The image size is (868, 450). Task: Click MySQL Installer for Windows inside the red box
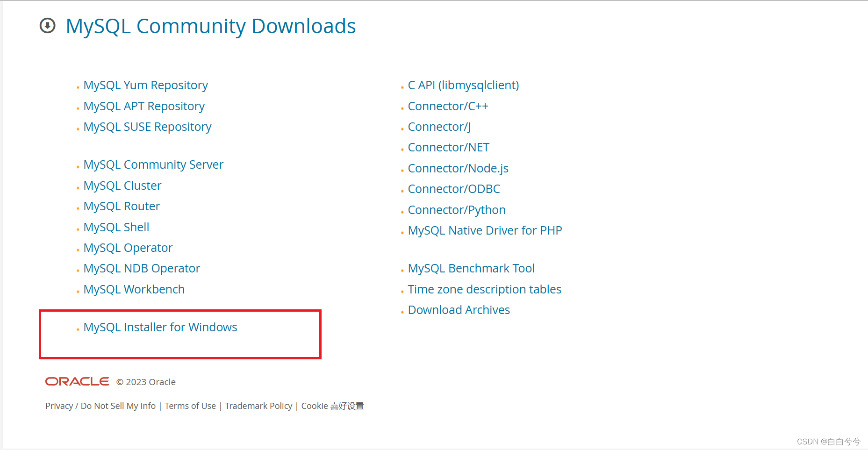tap(160, 328)
